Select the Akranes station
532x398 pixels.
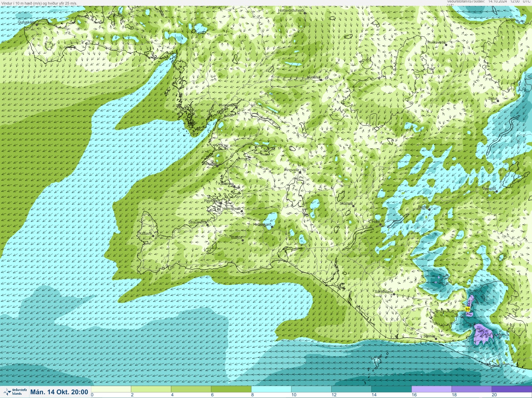click(217, 165)
